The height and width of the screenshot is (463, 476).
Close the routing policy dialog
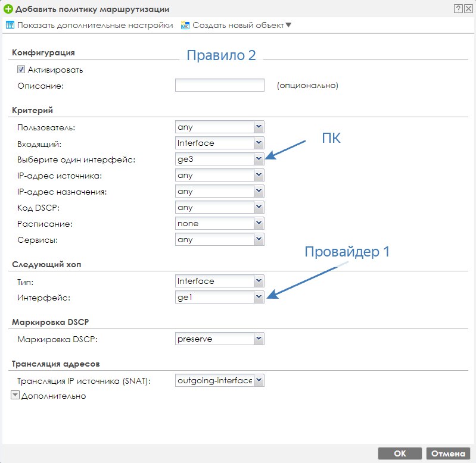(x=468, y=8)
